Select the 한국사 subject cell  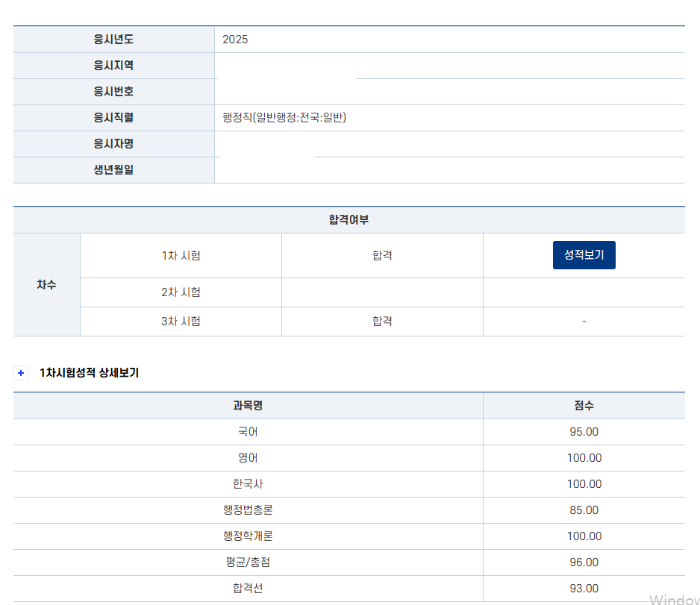click(x=248, y=484)
